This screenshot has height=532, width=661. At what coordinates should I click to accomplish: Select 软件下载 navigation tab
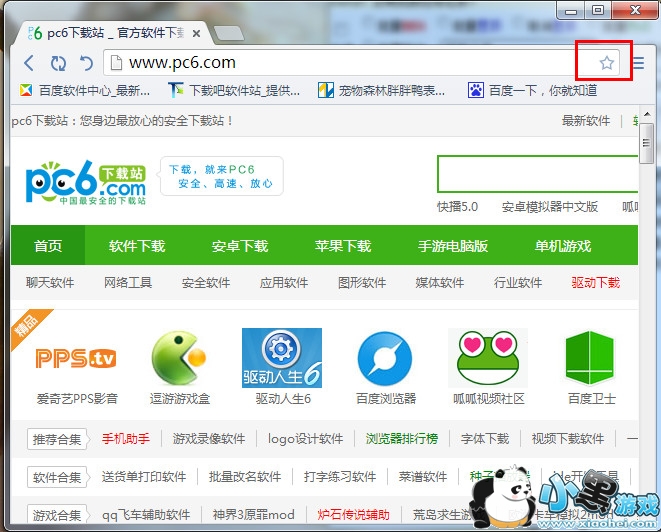(x=137, y=245)
